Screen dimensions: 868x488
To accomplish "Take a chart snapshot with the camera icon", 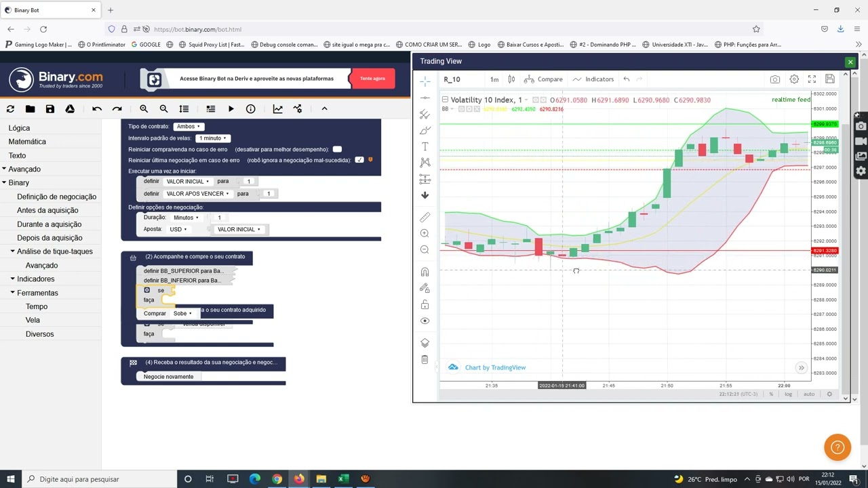I will 775,79.
